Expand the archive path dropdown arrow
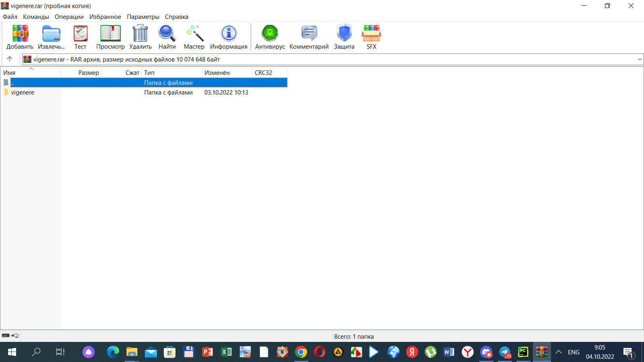This screenshot has width=644, height=362. point(640,60)
